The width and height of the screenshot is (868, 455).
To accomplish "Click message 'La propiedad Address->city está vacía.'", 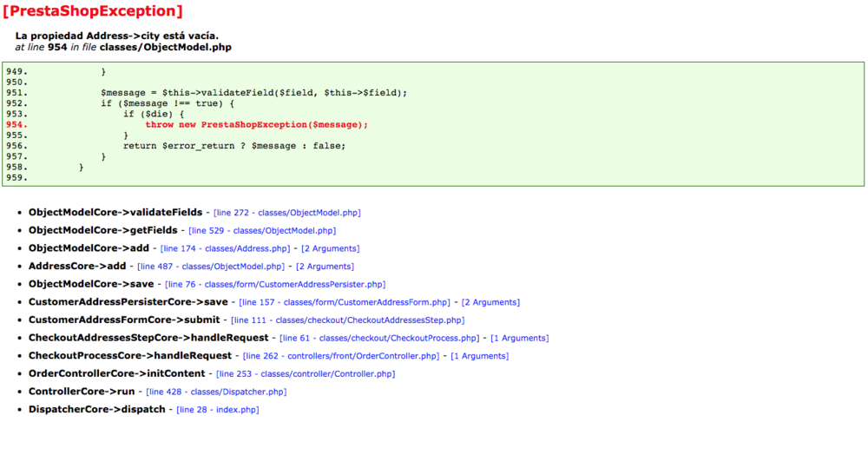I will point(117,36).
